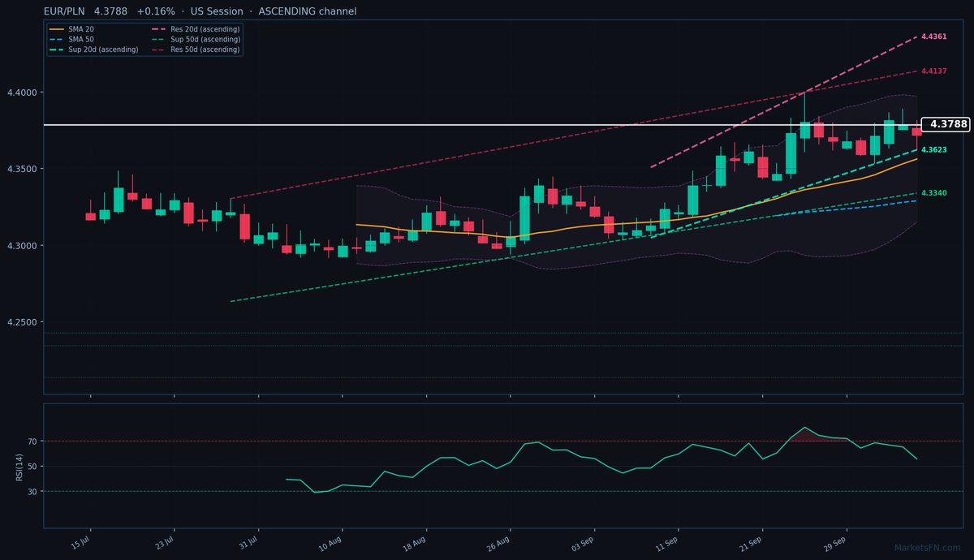Image resolution: width=974 pixels, height=560 pixels.
Task: Click the 4.3623 support price label
Action: [933, 150]
